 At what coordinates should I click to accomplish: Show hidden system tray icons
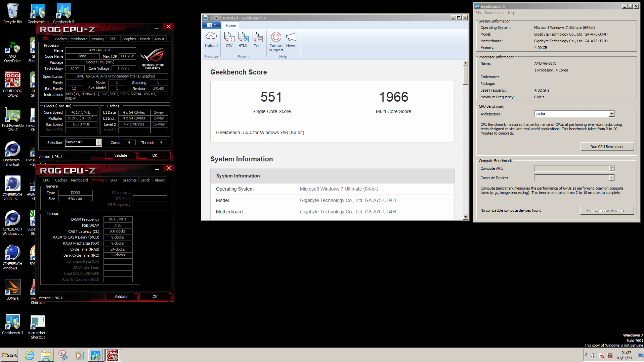click(x=586, y=355)
